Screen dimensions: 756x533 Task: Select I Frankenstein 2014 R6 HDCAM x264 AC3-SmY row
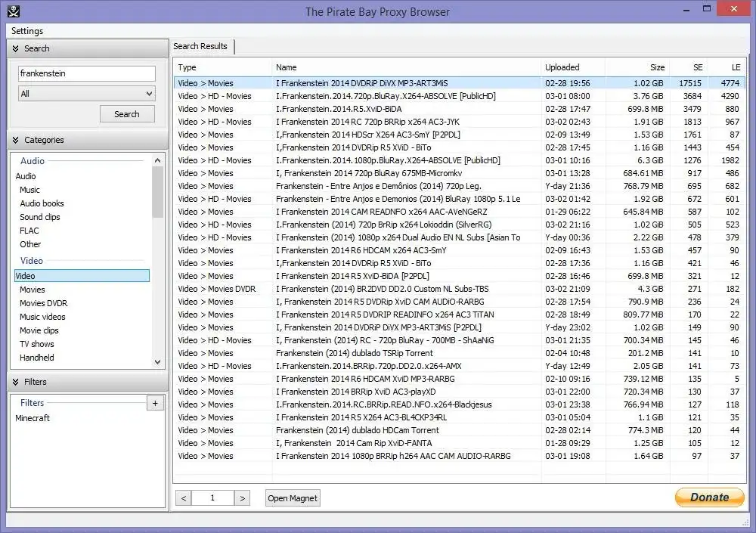[460, 250]
